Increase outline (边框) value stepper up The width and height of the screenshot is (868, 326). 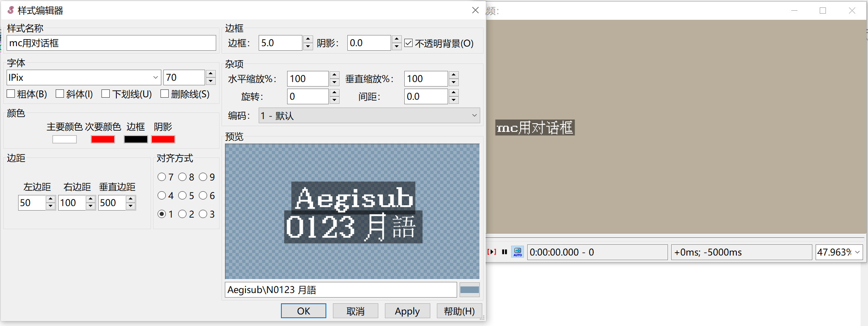pos(308,39)
